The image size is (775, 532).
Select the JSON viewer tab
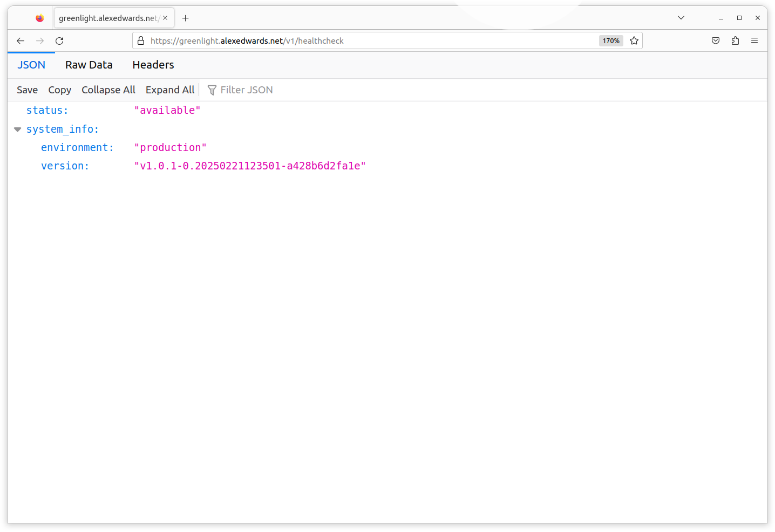tap(31, 65)
